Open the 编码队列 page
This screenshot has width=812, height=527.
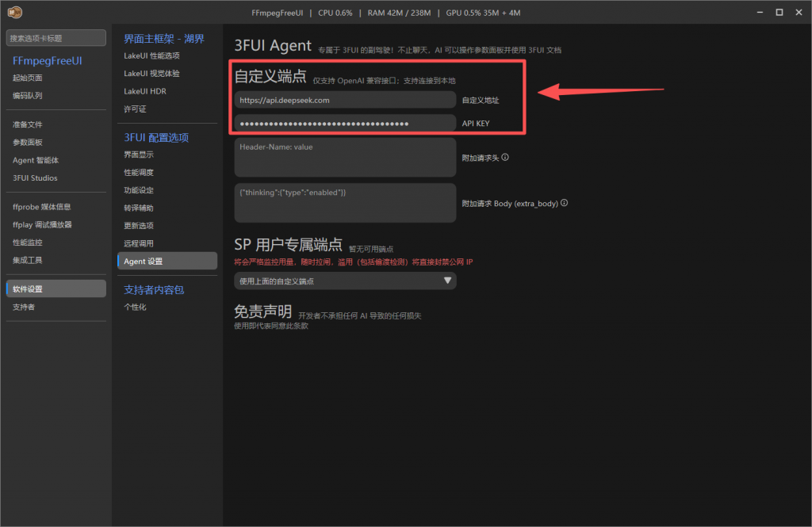click(28, 95)
